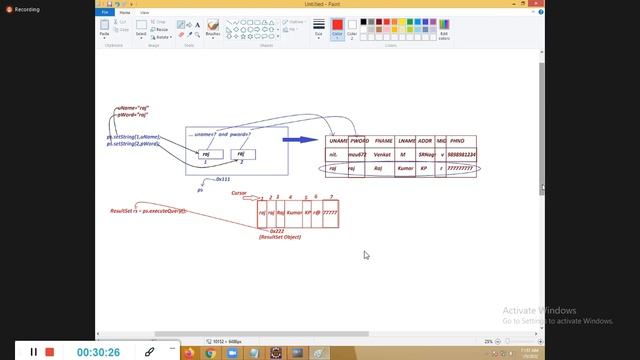
Task: Select the Eraser tool
Action: tap(181, 35)
